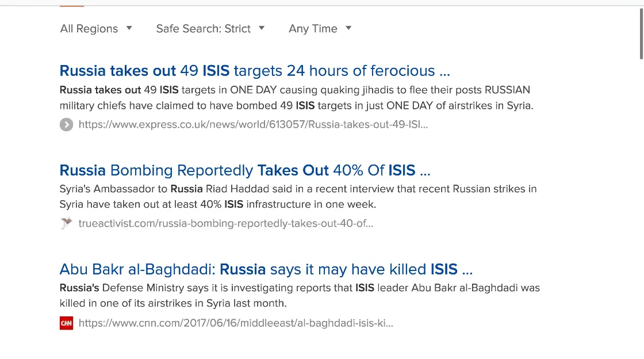Click the cnn.com result URL

coord(236,323)
